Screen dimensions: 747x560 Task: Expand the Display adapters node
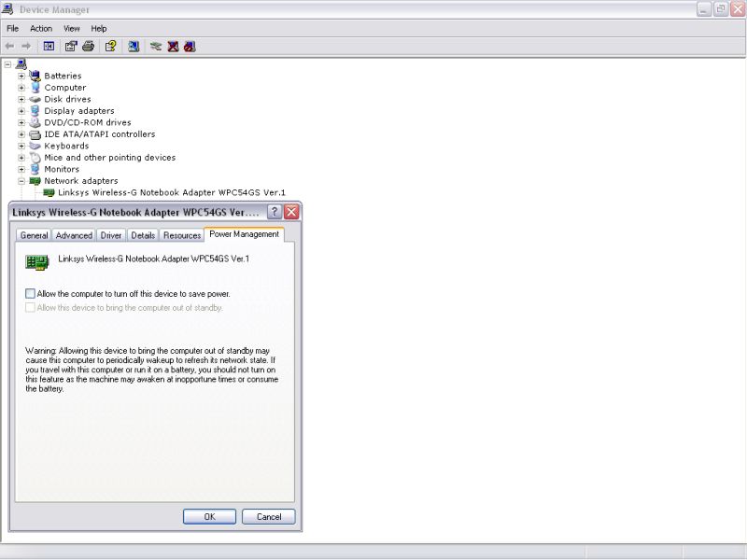[x=21, y=111]
